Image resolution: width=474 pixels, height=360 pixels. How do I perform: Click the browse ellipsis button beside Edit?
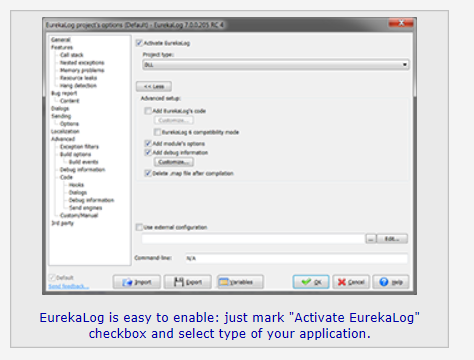point(371,239)
